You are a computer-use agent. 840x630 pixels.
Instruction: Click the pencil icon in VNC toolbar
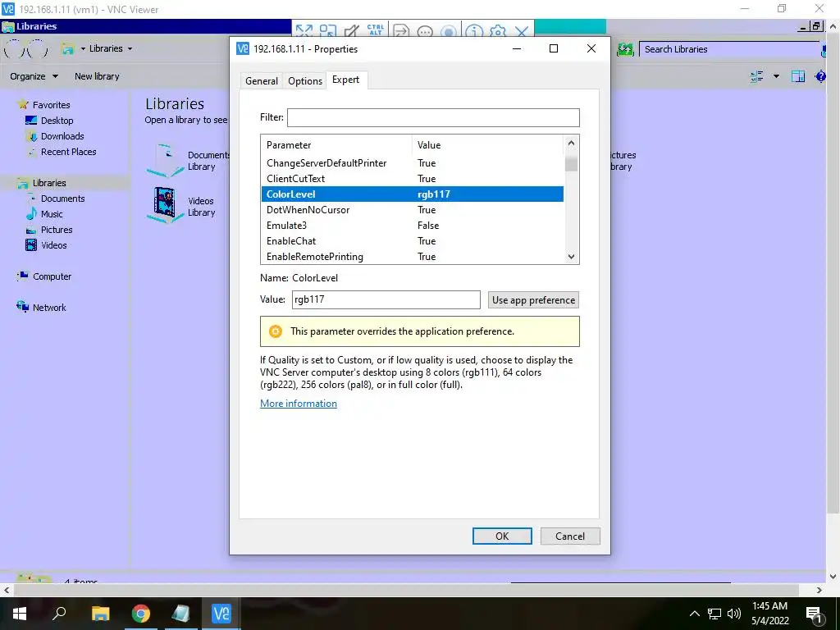point(351,31)
